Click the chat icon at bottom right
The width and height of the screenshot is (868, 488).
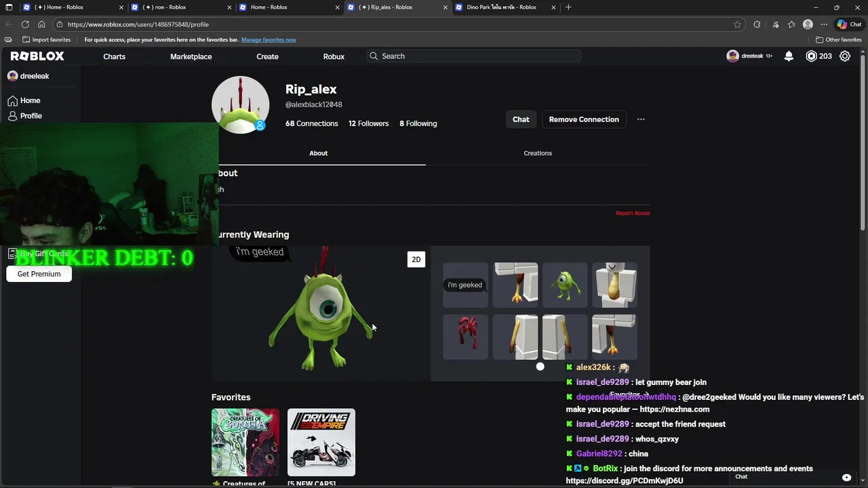pyautogui.click(x=846, y=477)
